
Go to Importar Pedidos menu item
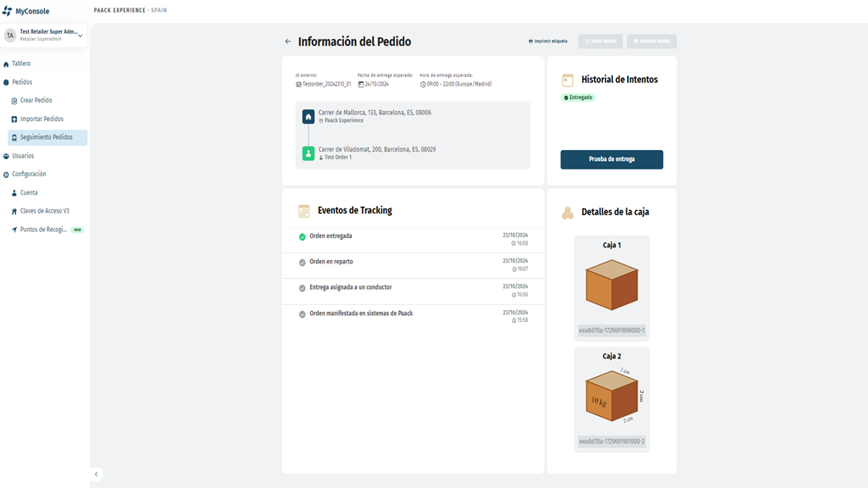(42, 119)
